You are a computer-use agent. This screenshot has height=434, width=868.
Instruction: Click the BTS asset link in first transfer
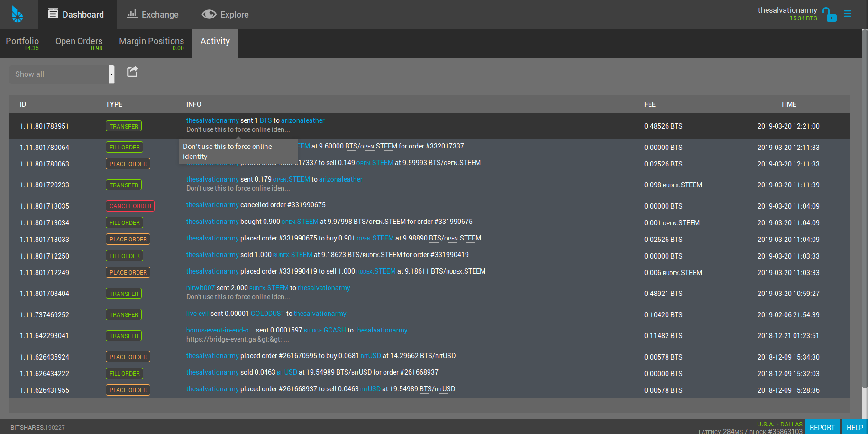point(265,120)
